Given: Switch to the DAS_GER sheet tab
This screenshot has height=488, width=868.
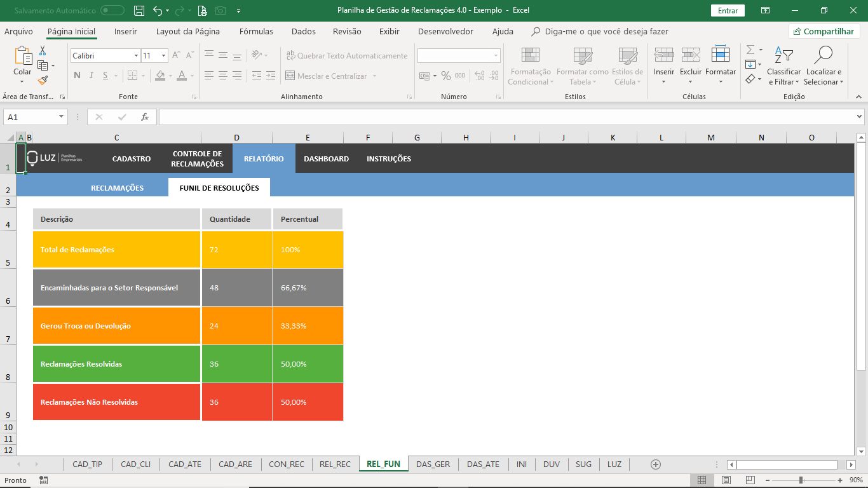Looking at the screenshot, I should 433,464.
